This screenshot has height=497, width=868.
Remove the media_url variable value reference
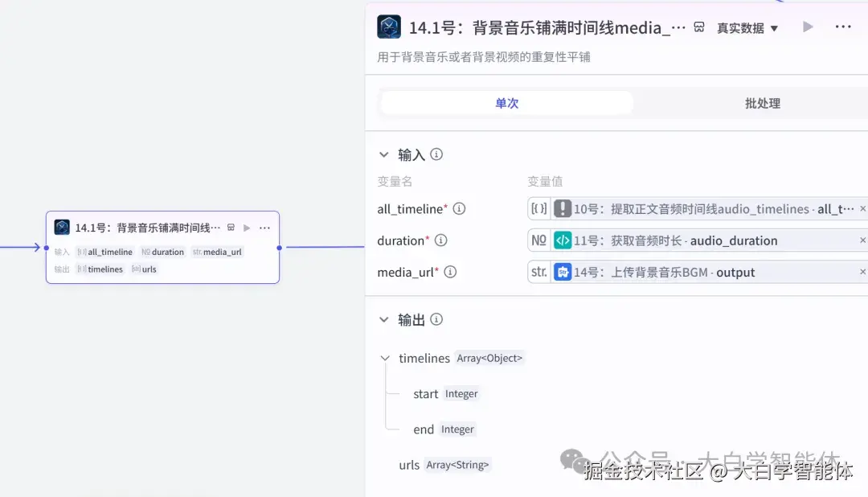[x=862, y=272]
